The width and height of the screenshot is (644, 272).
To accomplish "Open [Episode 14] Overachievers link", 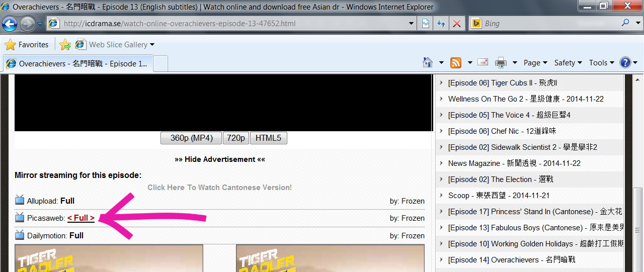I will tap(512, 260).
